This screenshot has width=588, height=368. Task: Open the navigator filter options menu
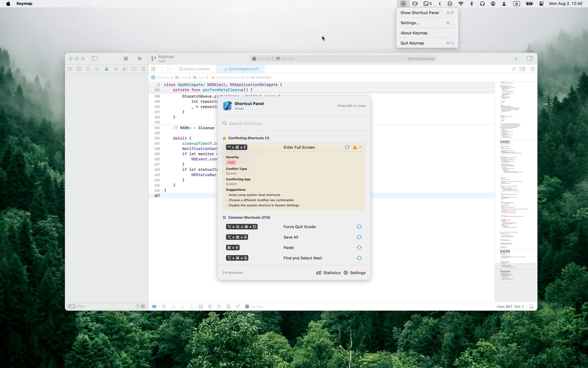click(x=72, y=306)
